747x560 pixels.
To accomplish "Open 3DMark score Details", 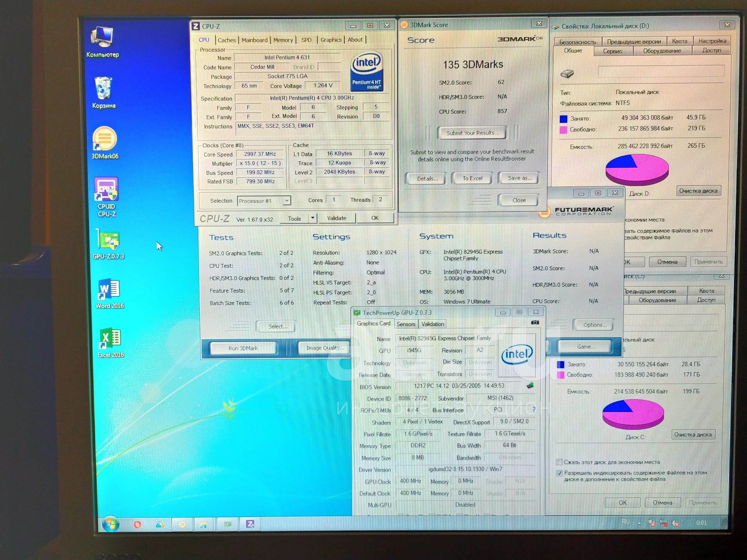I will [x=427, y=178].
